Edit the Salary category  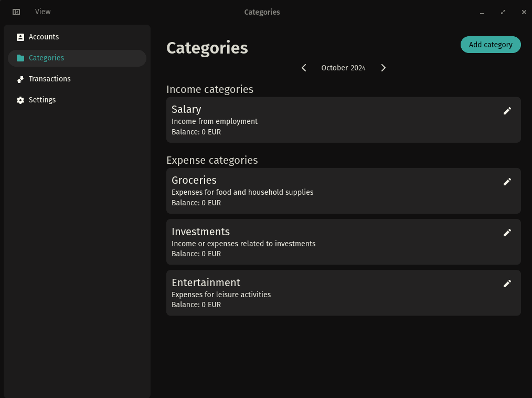click(x=507, y=111)
